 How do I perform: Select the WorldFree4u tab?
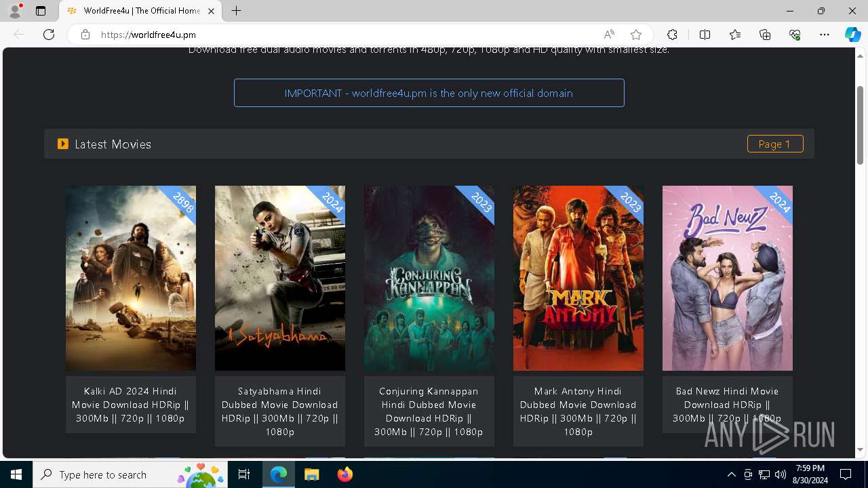click(x=140, y=11)
